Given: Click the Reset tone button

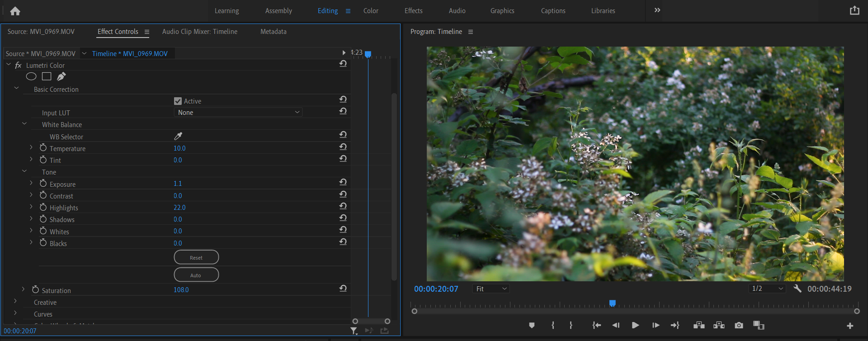Looking at the screenshot, I should tap(196, 257).
